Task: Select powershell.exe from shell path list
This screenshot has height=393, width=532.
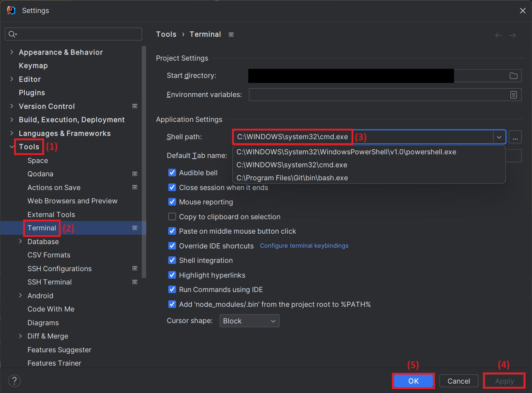Action: [369, 152]
